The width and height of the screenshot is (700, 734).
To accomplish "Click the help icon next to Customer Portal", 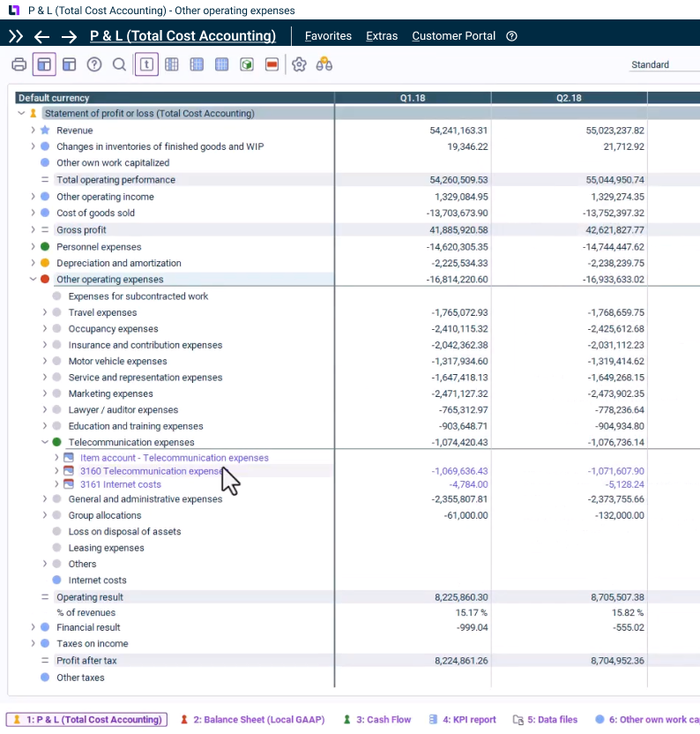I will [x=512, y=36].
